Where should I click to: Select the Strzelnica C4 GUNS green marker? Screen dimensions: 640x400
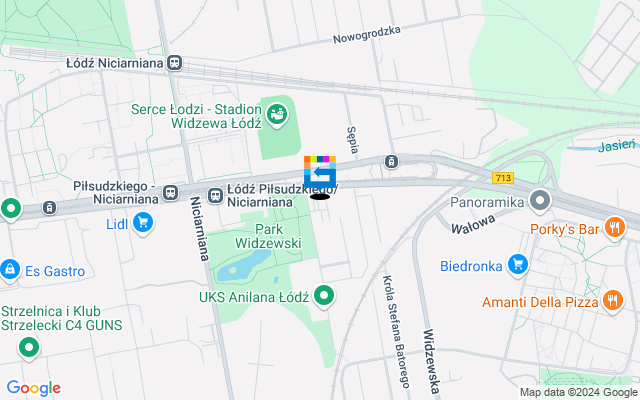(x=29, y=349)
